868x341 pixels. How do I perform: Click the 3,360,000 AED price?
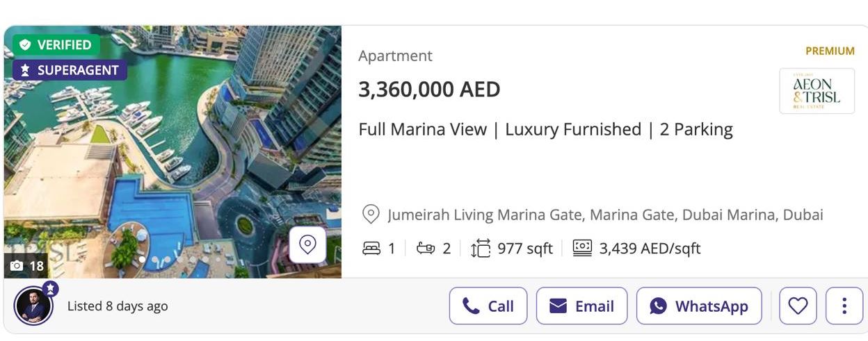pyautogui.click(x=428, y=90)
